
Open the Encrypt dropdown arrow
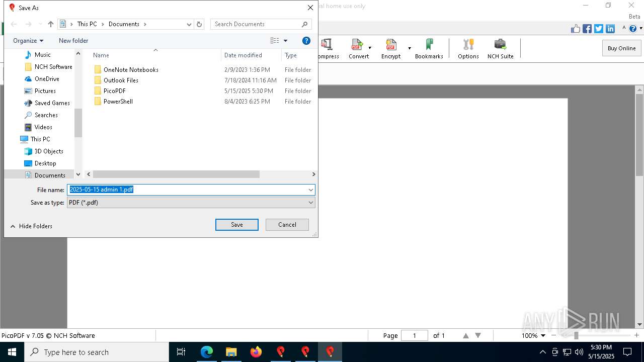[410, 48]
